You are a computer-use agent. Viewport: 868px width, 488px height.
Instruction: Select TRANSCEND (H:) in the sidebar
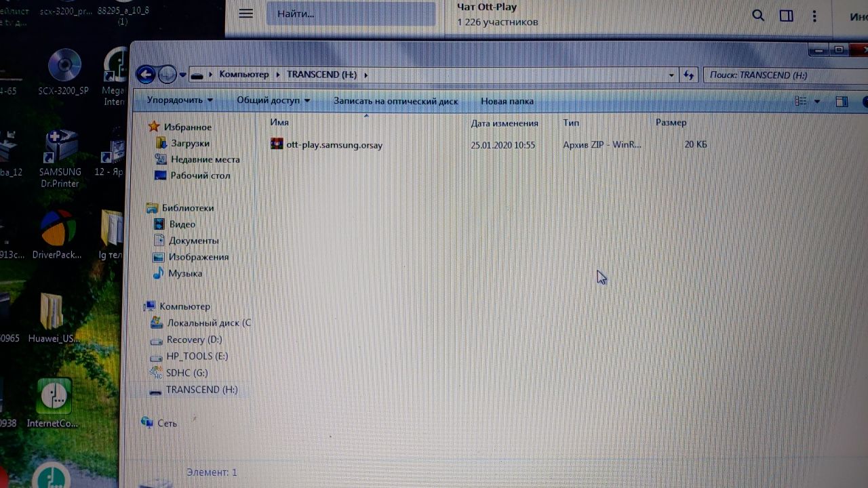(x=201, y=390)
